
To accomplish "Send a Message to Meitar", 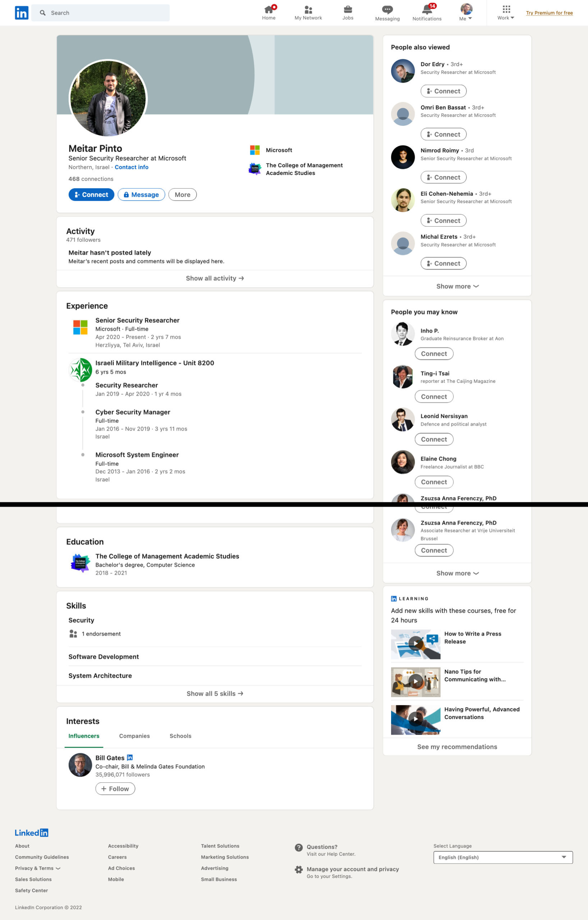I will point(141,194).
